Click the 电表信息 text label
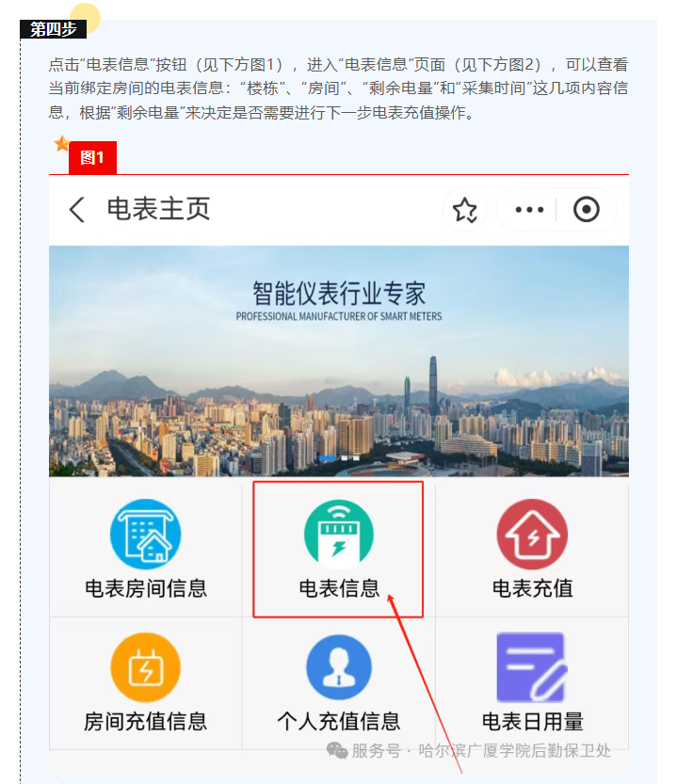 [x=339, y=588]
